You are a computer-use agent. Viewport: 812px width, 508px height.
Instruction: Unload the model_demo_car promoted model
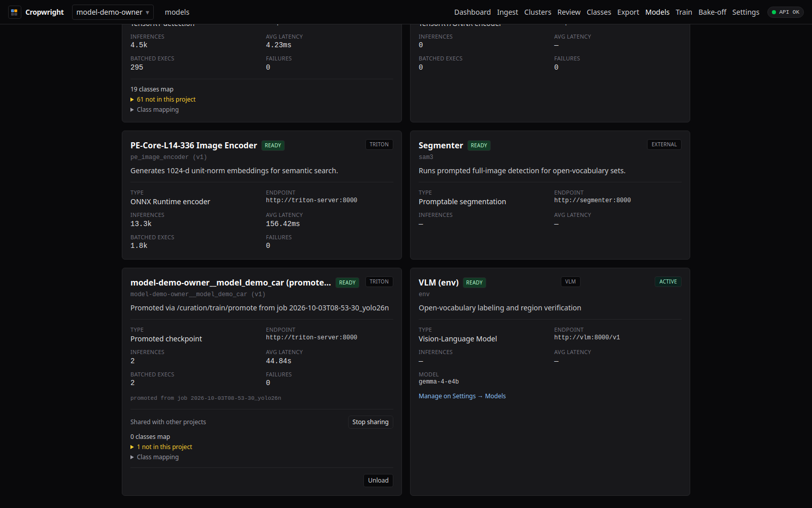[378, 481]
